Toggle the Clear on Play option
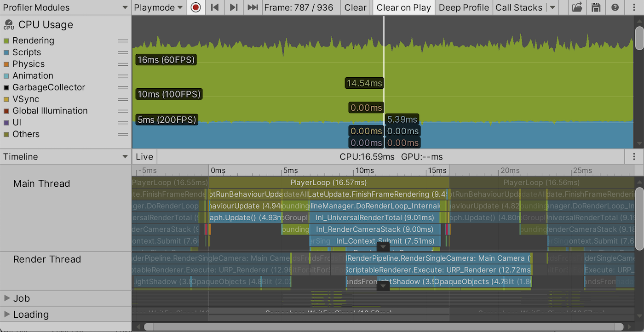 coord(403,7)
